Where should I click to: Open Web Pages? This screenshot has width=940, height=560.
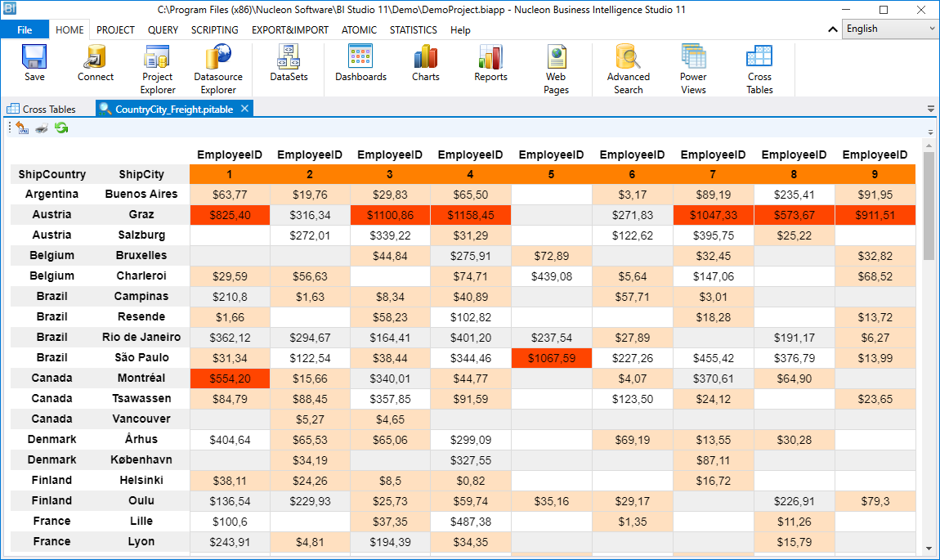pyautogui.click(x=557, y=69)
